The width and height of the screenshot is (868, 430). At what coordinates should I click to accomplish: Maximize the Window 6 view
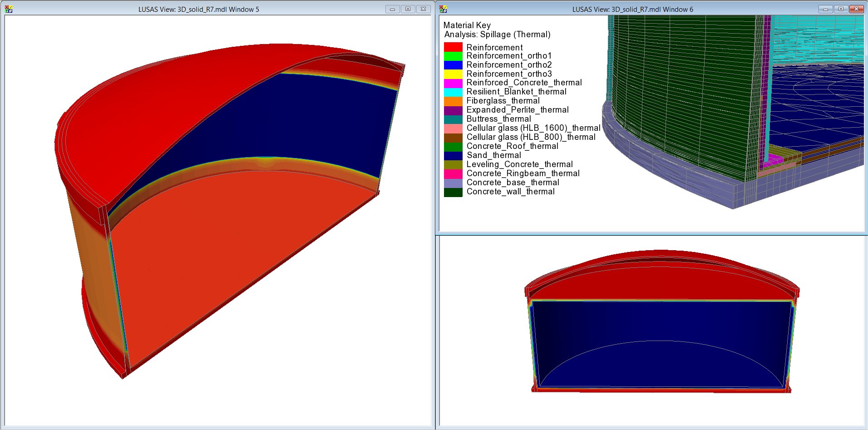(x=841, y=9)
